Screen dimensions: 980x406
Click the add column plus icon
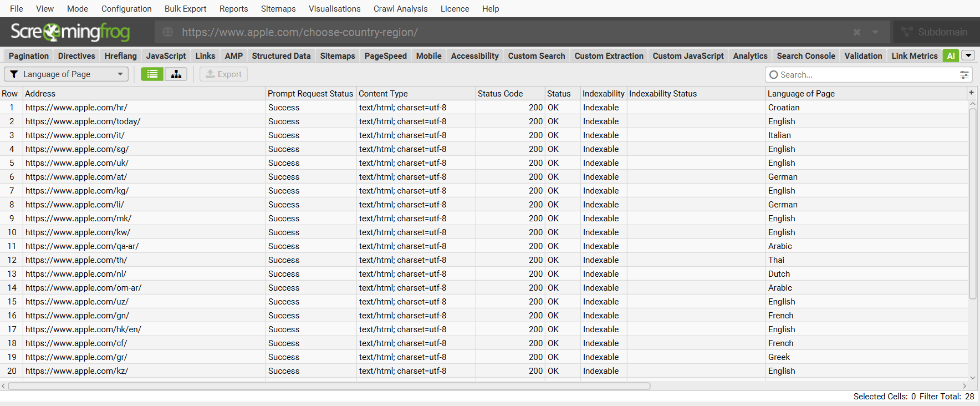point(971,93)
